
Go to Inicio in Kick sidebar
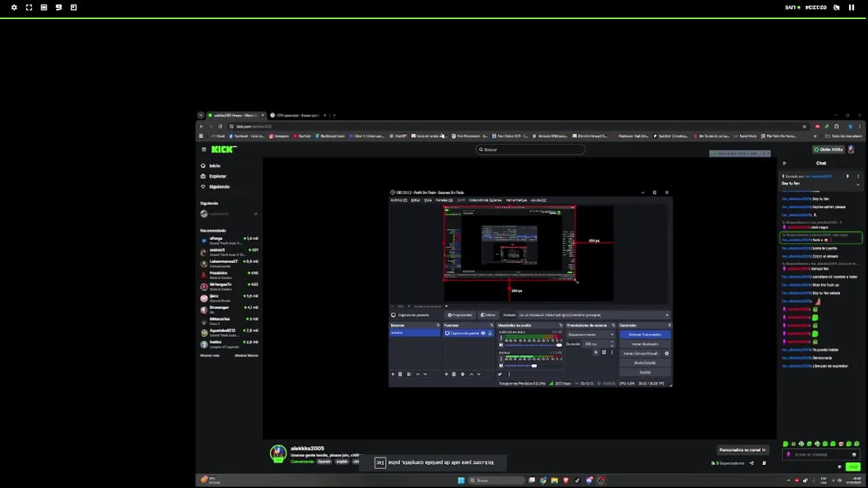point(214,165)
